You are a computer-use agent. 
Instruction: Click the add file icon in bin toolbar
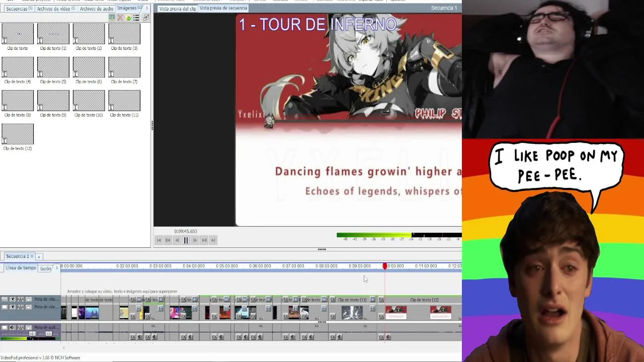click(128, 18)
